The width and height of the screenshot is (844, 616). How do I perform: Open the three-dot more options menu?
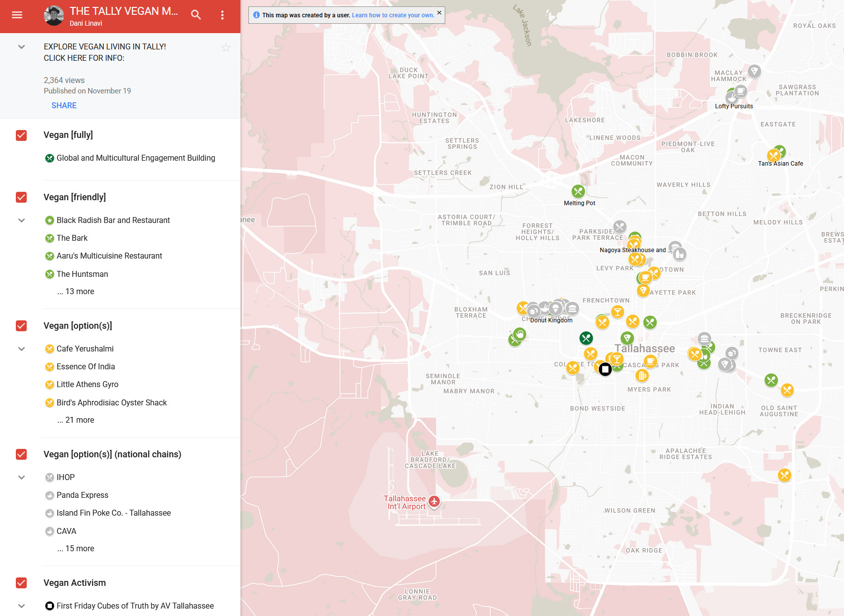(223, 15)
